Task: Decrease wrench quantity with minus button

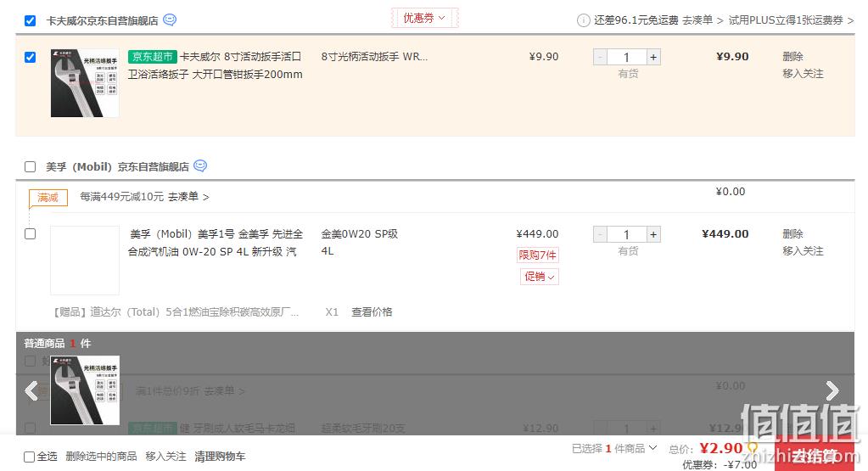Action: tap(600, 57)
